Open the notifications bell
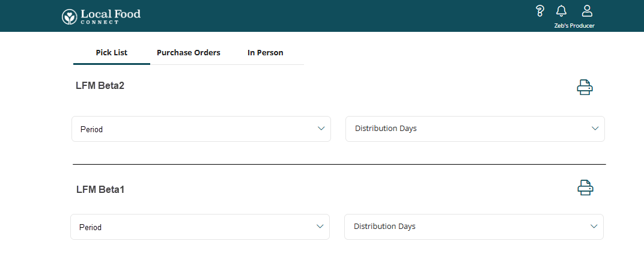This screenshot has height=262, width=644. click(x=561, y=11)
